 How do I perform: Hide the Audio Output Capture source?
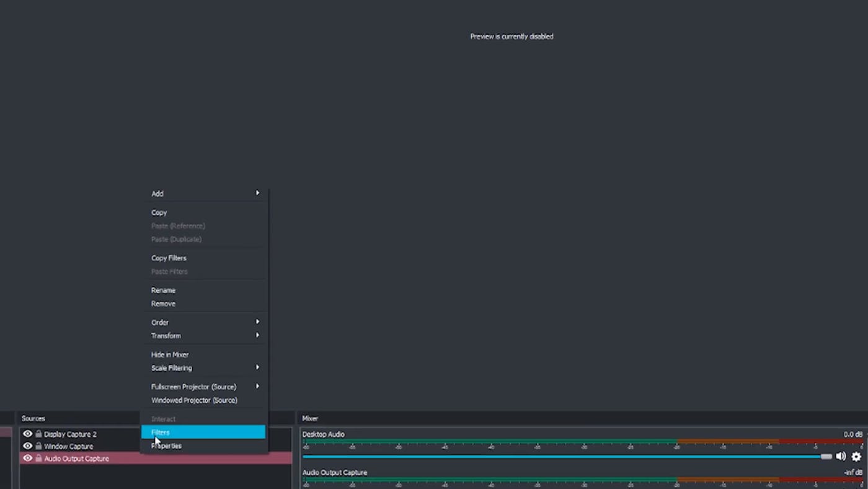pyautogui.click(x=27, y=458)
